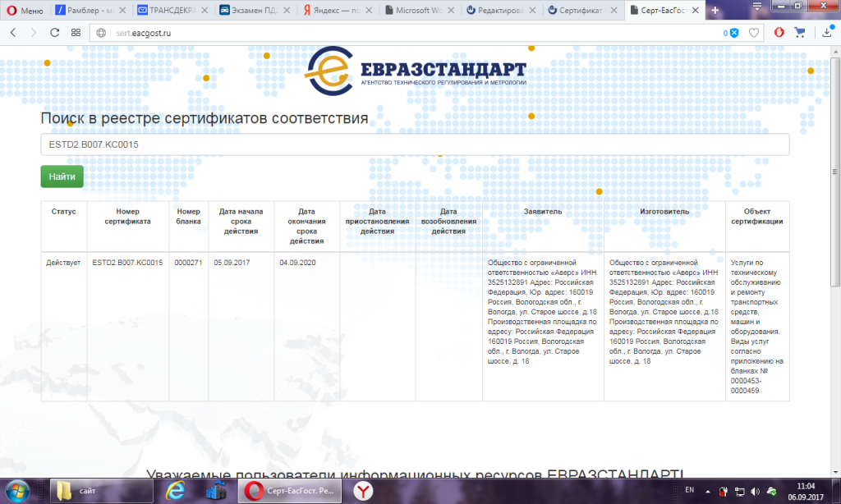This screenshot has width=841, height=504.
Task: Go back to previous page
Action: pos(13,33)
